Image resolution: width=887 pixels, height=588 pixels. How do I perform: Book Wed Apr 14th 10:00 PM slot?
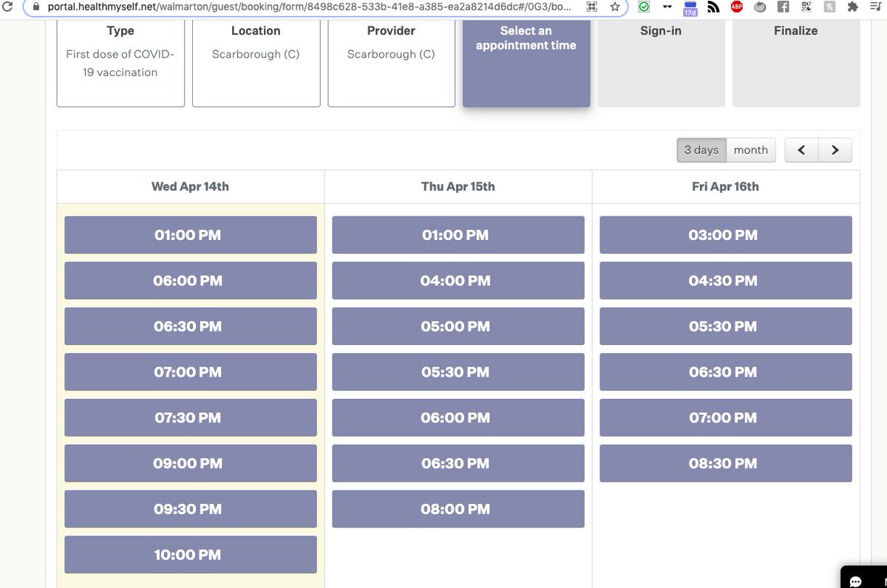click(x=191, y=555)
